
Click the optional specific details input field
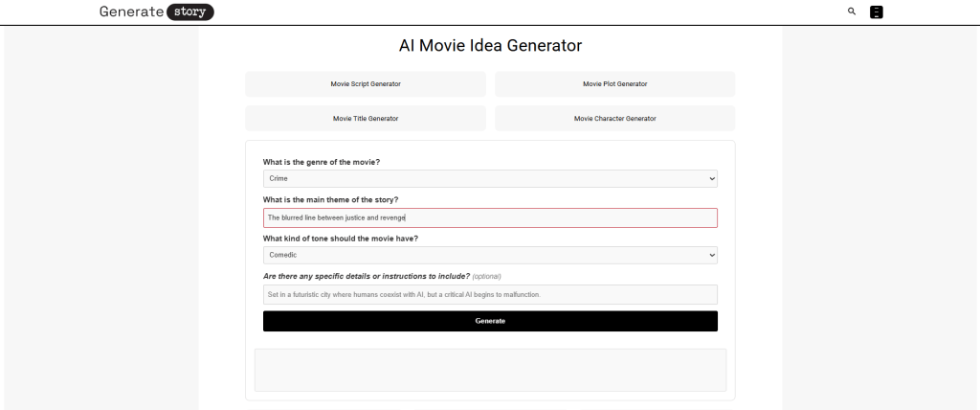(489, 294)
